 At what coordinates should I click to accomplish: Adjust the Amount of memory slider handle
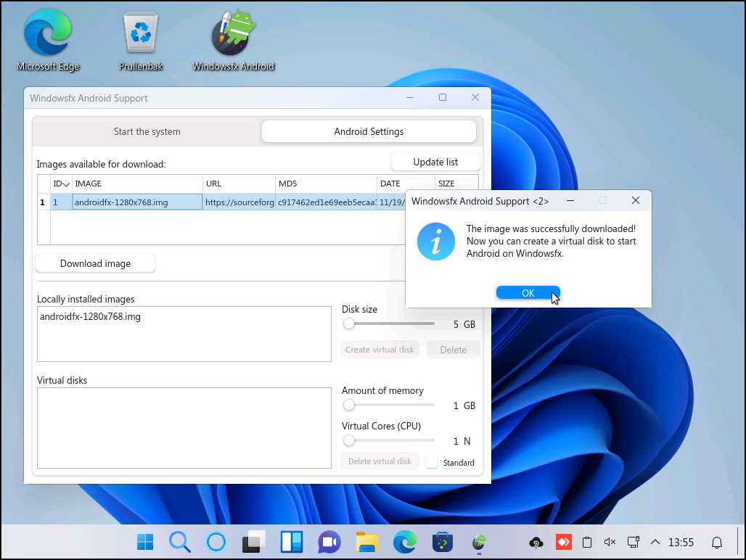click(349, 405)
